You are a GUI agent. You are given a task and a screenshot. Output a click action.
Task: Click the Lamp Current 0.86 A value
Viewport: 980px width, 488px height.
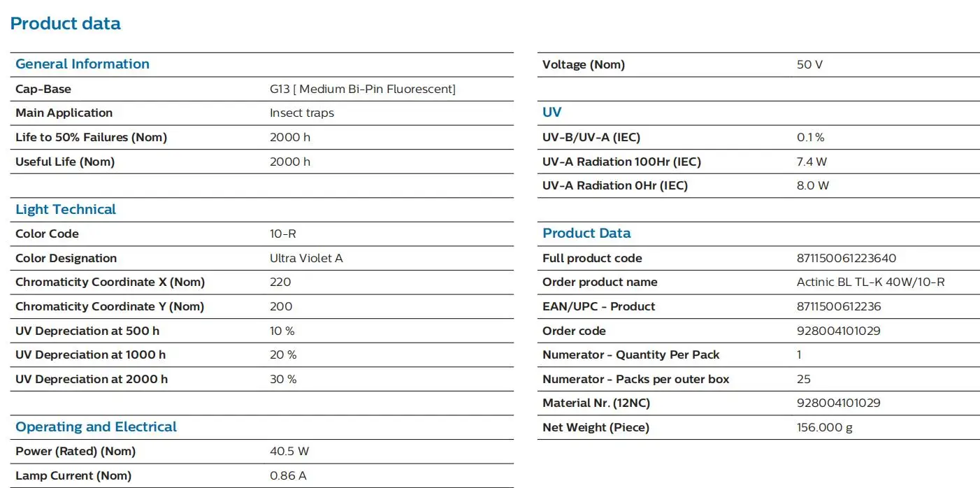click(x=288, y=475)
